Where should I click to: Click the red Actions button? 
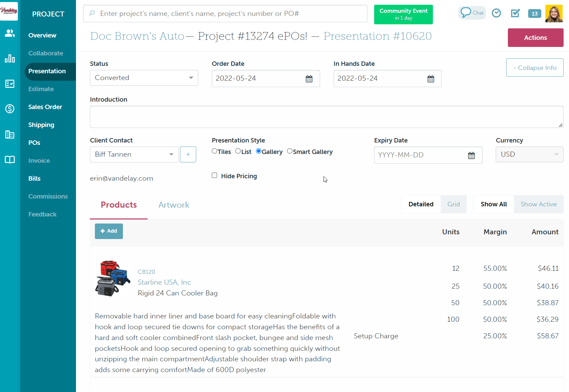(x=535, y=38)
